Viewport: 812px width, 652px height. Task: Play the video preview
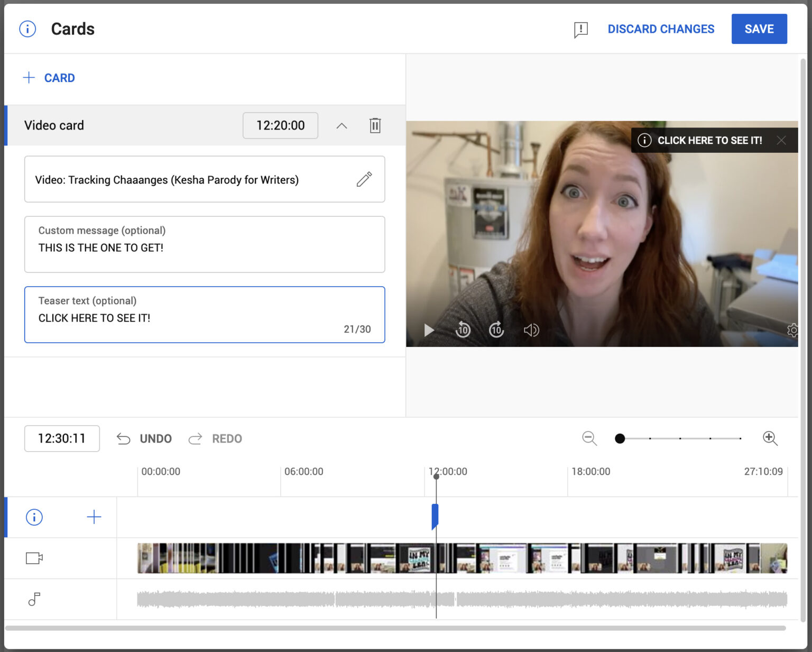(x=428, y=330)
